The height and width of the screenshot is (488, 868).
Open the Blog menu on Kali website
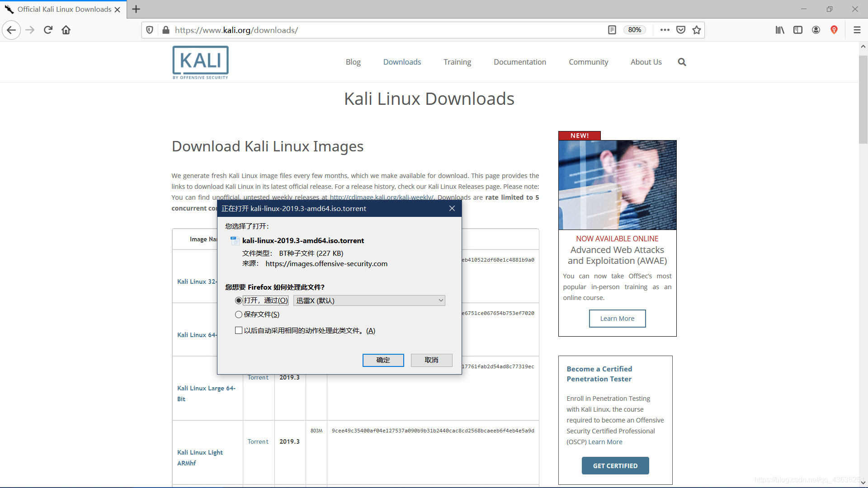click(x=352, y=62)
